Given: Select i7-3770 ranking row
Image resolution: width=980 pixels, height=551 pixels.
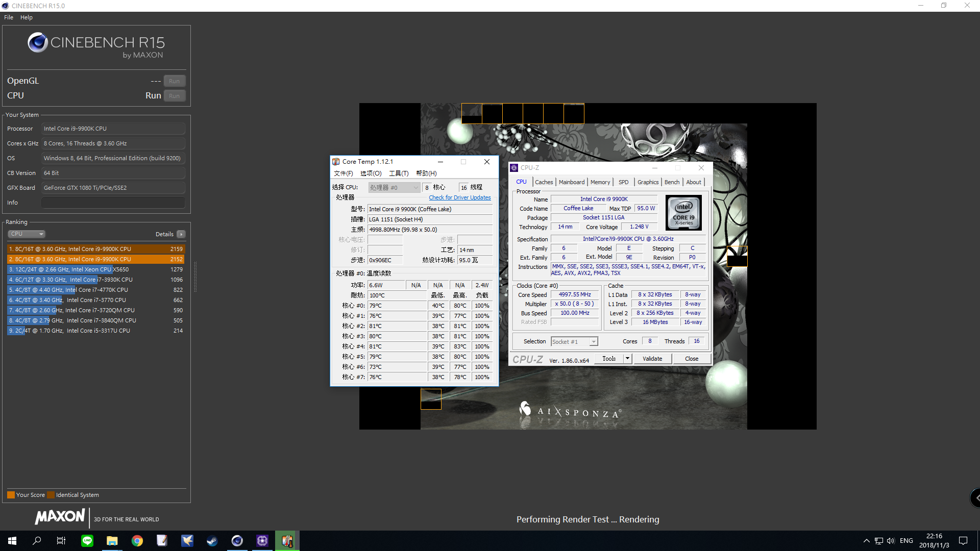Looking at the screenshot, I should (x=96, y=300).
